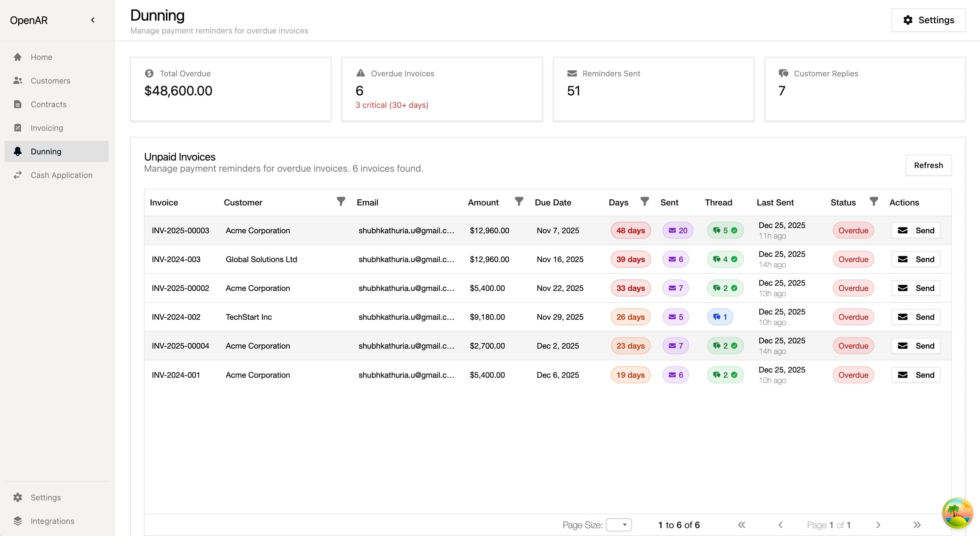Expand the Days column filter options
The height and width of the screenshot is (536, 980).
click(x=644, y=202)
